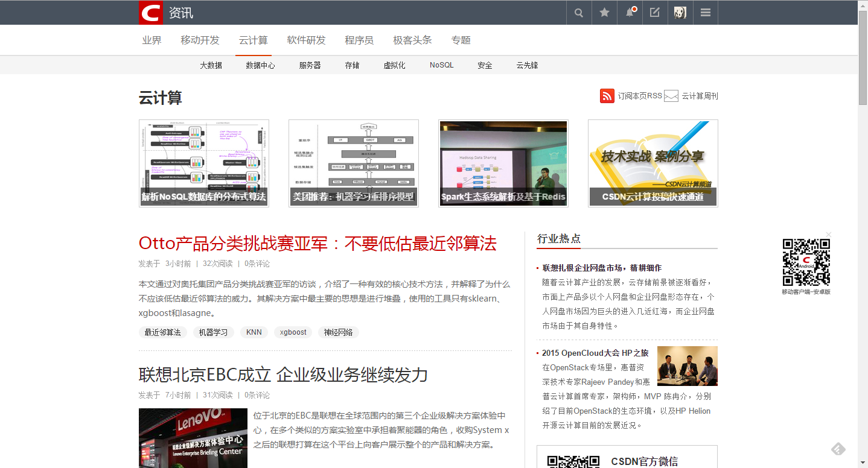868x468 pixels.
Task: Click the star favorites icon
Action: click(x=604, y=13)
